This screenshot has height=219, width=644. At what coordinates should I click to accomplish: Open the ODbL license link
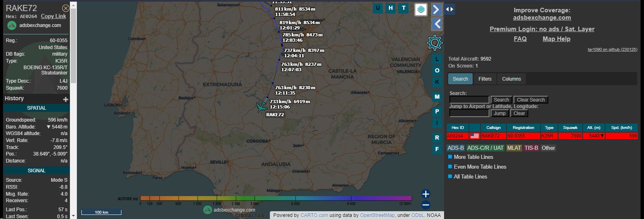(417, 215)
